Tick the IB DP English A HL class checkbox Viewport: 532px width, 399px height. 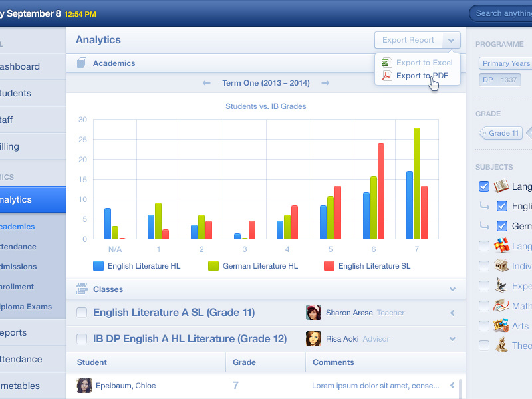click(82, 338)
